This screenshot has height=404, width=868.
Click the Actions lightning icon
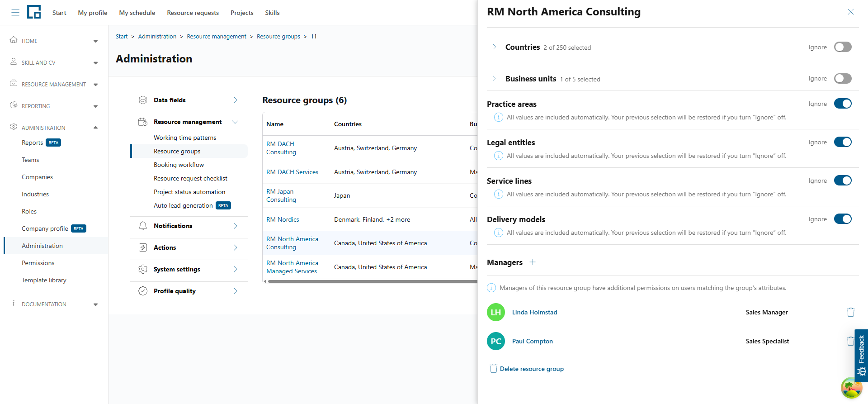point(143,247)
